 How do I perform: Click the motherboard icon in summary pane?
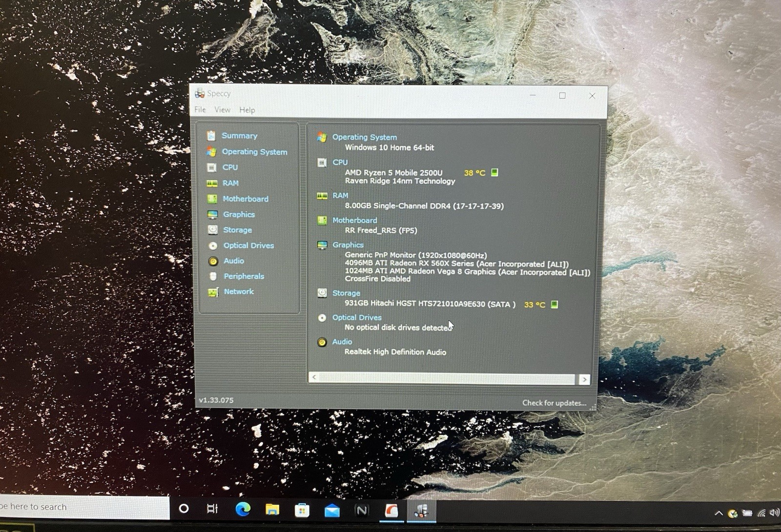coord(322,221)
